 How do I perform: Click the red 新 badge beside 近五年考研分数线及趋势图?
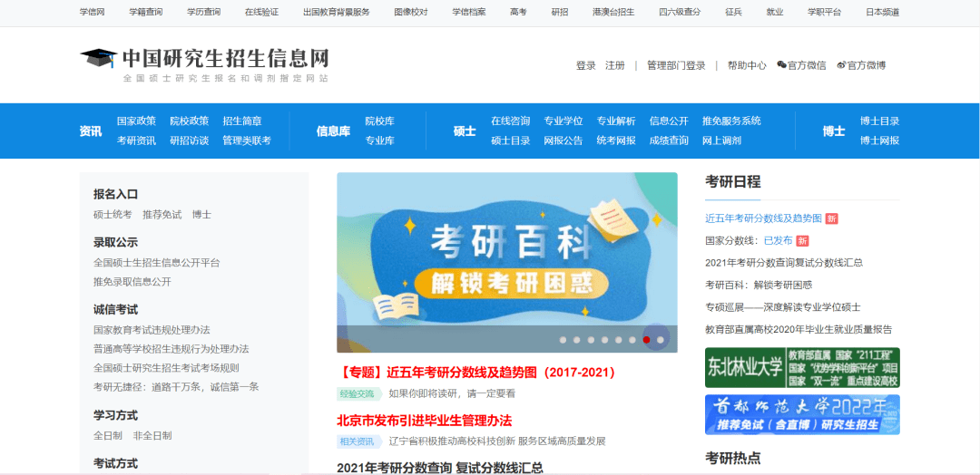pos(831,218)
